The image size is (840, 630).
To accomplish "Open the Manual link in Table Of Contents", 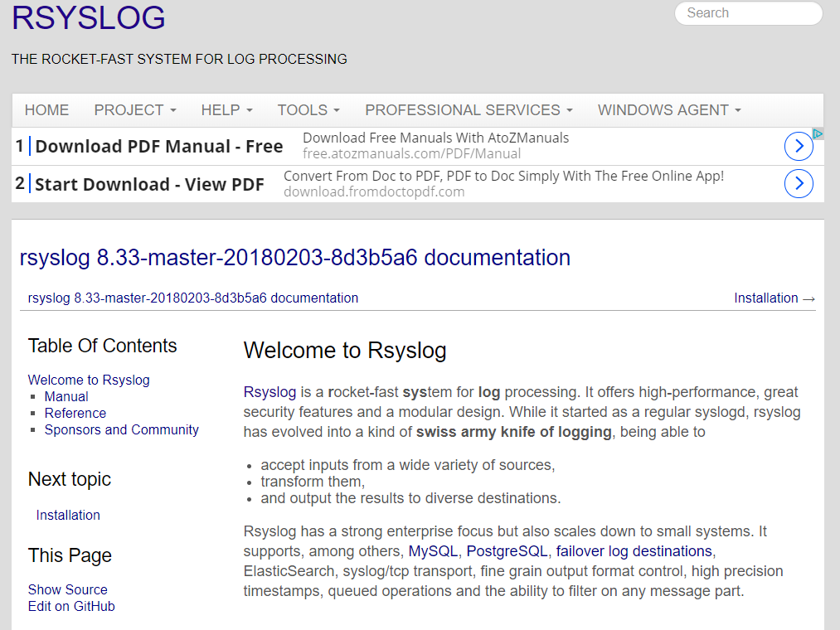I will [x=66, y=396].
